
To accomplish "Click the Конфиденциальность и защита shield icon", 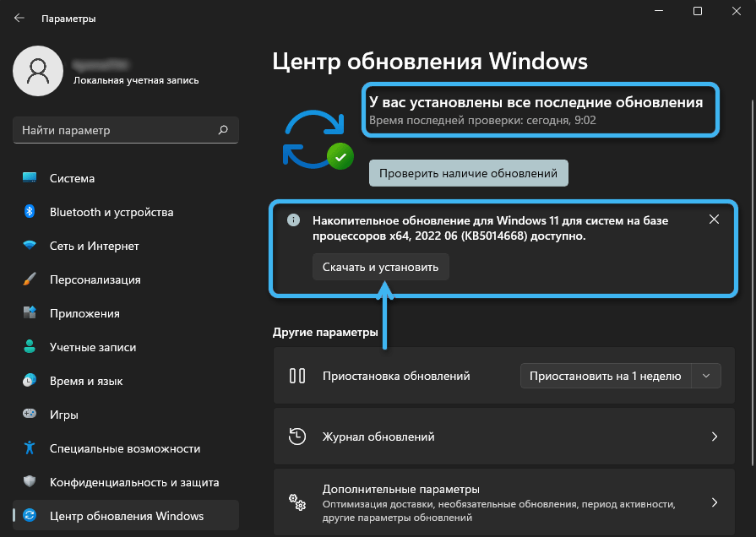I will click(30, 482).
